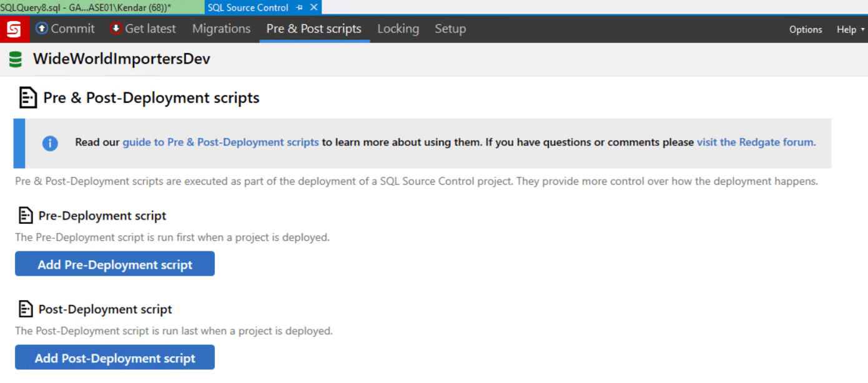The width and height of the screenshot is (868, 383).
Task: Click the Pre & Post-Deployment scripts header icon
Action: click(x=27, y=97)
